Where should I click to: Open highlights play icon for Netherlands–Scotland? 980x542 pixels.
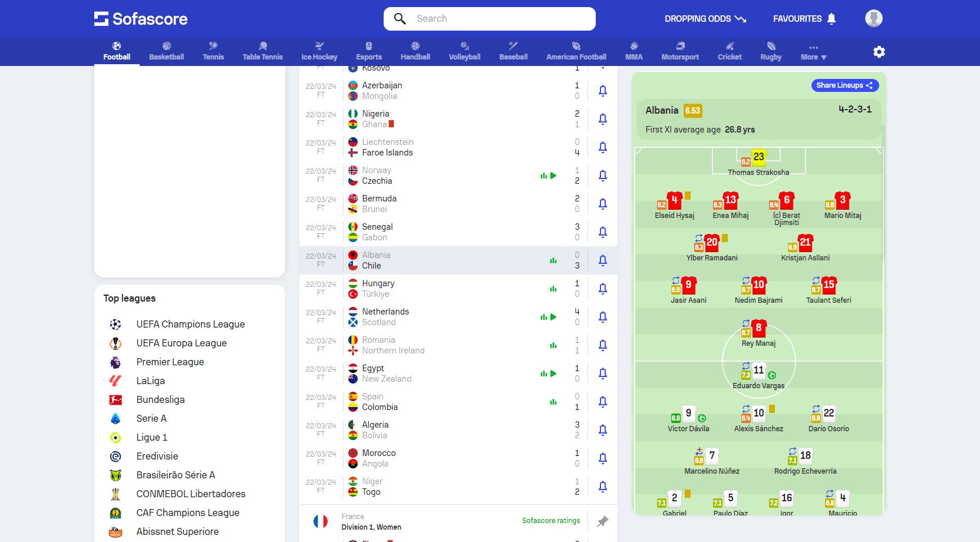click(553, 317)
